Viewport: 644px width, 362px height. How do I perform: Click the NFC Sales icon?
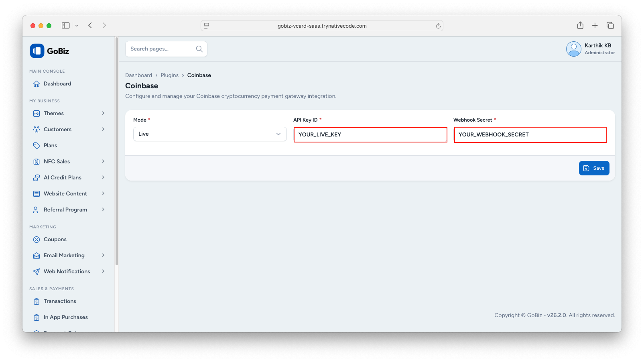coord(37,162)
